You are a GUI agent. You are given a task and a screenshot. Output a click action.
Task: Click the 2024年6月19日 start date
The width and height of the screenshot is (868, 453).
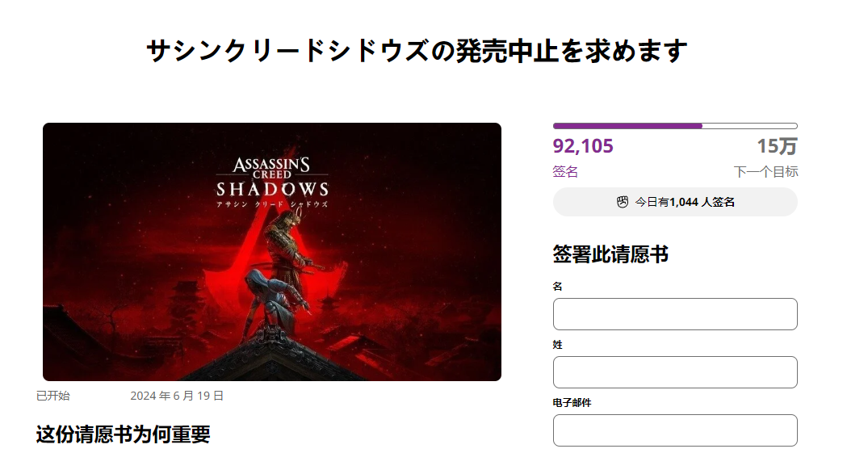[x=177, y=396]
